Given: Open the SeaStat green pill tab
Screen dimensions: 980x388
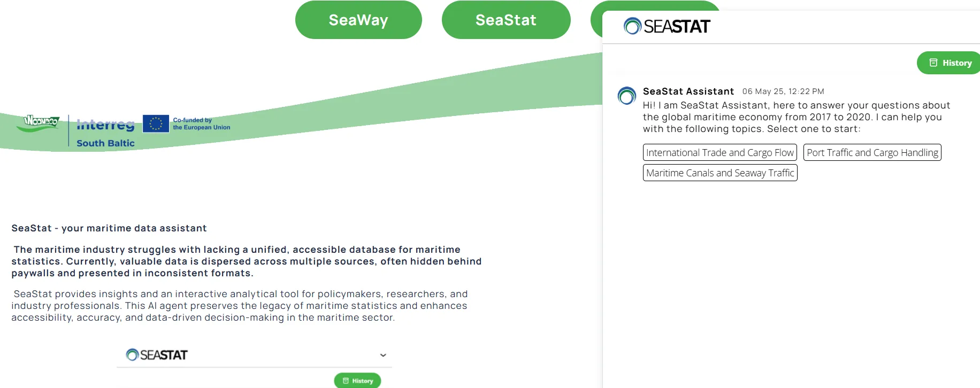Looking at the screenshot, I should tap(506, 20).
